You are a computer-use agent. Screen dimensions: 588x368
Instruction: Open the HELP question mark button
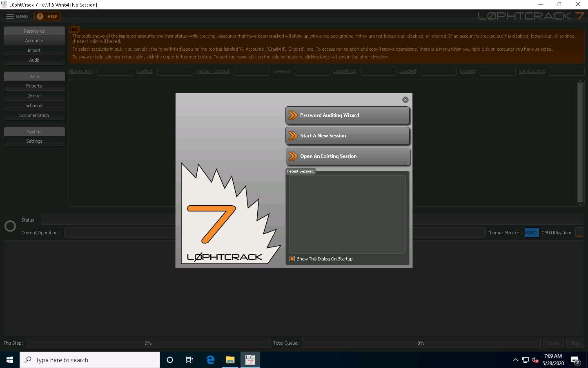(47, 16)
